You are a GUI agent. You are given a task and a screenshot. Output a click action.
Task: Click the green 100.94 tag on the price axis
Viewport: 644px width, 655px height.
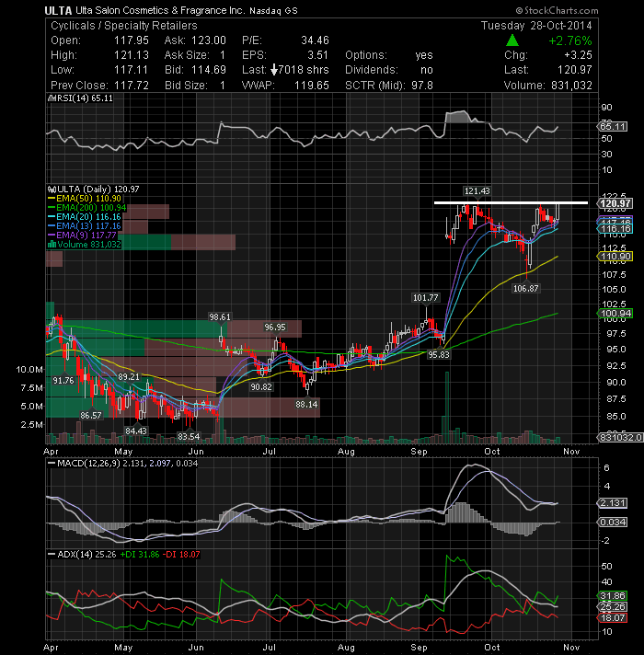point(615,314)
